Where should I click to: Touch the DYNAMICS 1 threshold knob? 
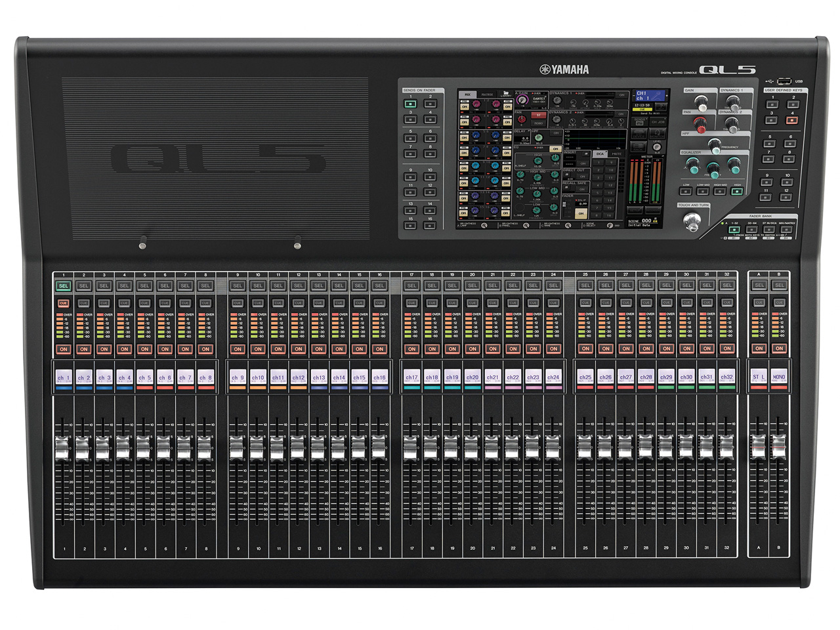[733, 102]
